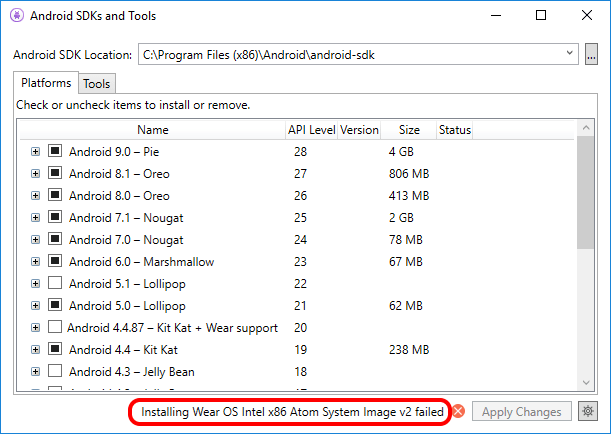Open the Android SDK Location dropdown

[x=570, y=53]
